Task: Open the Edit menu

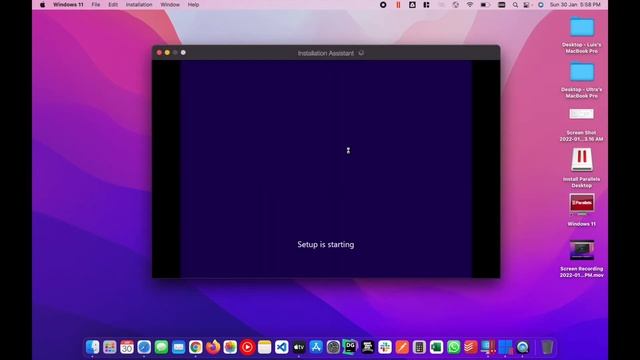Action: click(x=113, y=5)
